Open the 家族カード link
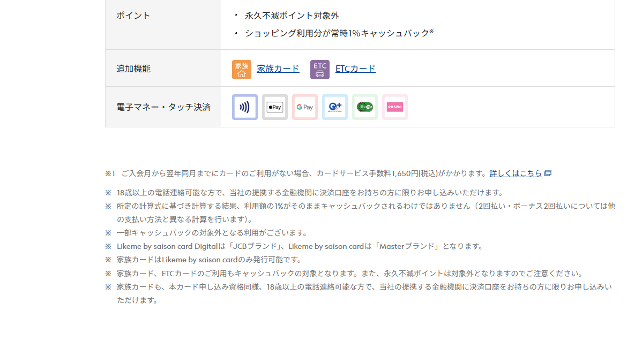The height and width of the screenshot is (364, 627). (278, 69)
